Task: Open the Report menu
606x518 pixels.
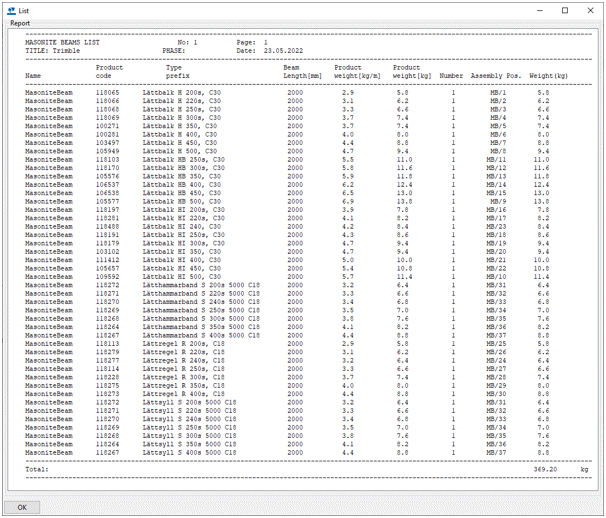Action: 20,23
